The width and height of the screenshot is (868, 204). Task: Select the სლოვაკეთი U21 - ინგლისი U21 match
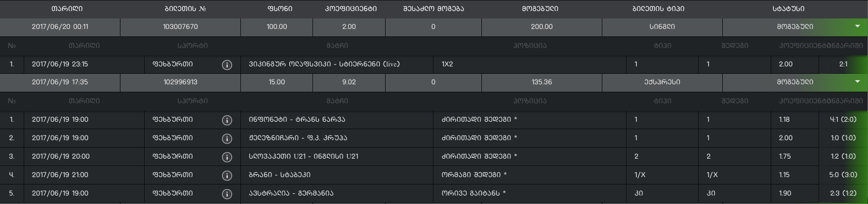coord(304,157)
